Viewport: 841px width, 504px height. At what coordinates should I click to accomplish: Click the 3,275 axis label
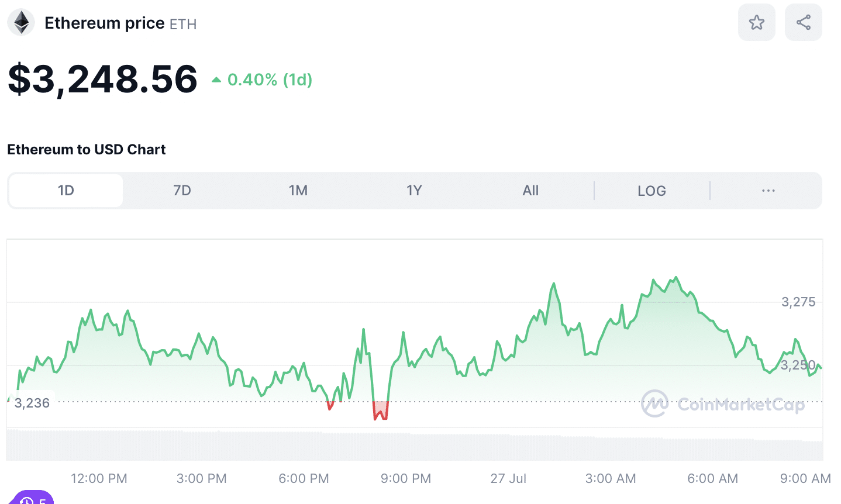[798, 302]
